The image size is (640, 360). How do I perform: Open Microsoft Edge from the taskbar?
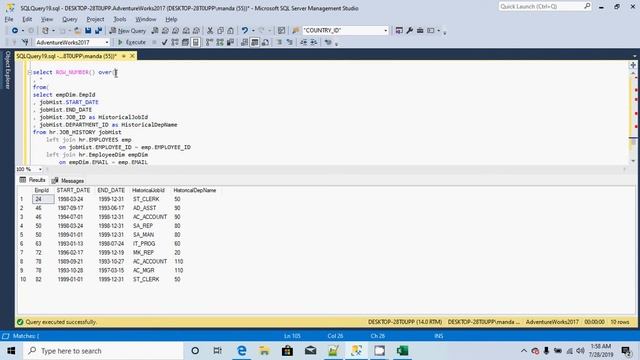tap(242, 351)
